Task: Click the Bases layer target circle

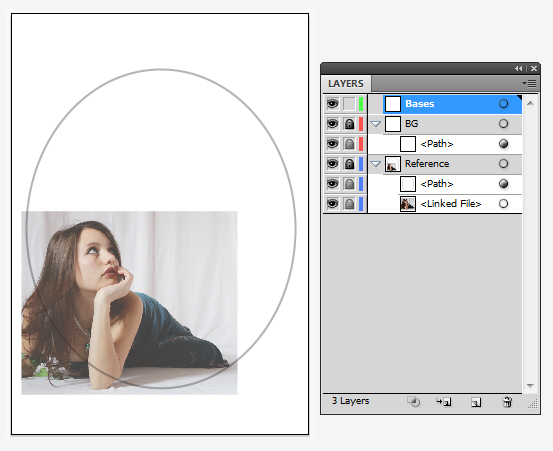Action: pyautogui.click(x=504, y=104)
